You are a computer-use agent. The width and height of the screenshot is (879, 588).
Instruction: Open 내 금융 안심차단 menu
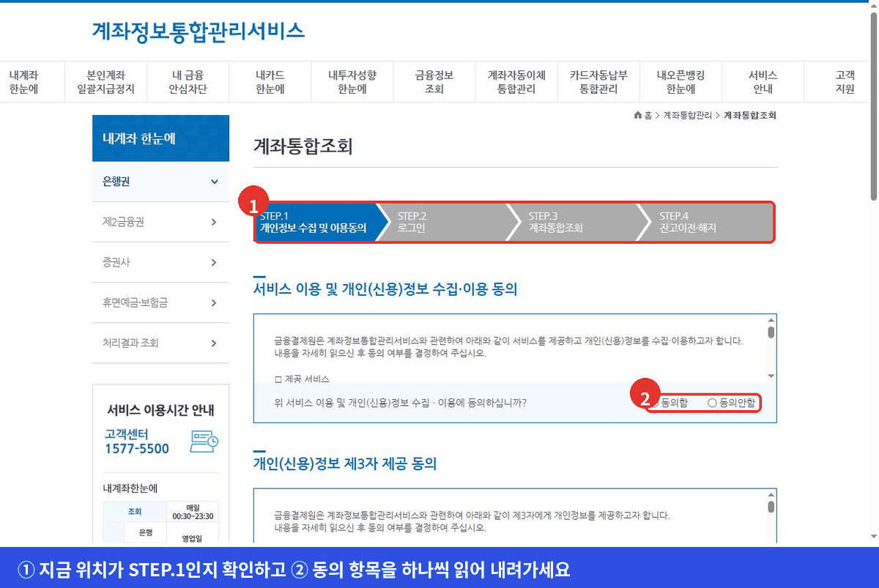188,82
